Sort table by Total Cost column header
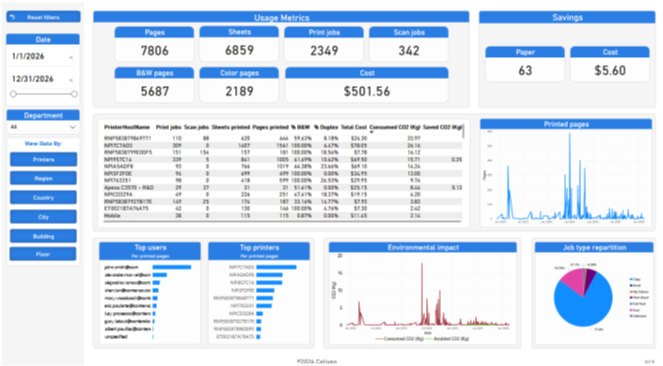Image resolution: width=663 pixels, height=366 pixels. pos(354,127)
